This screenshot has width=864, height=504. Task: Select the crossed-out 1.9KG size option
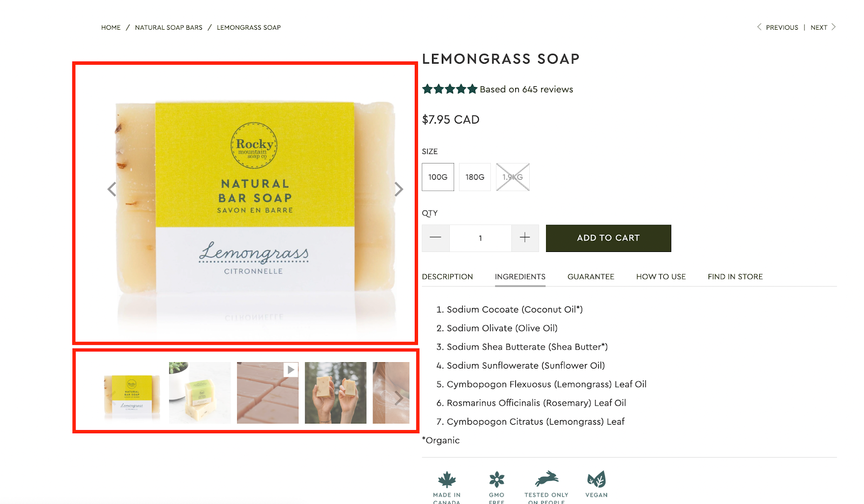click(x=513, y=177)
